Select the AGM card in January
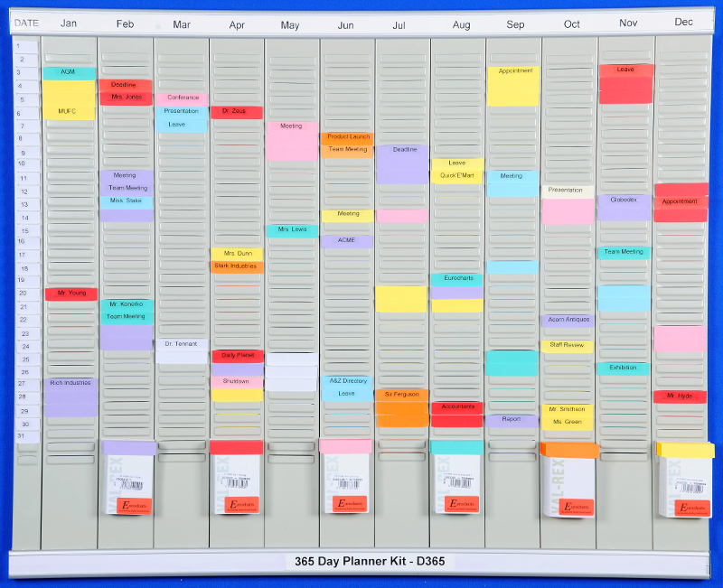 point(69,72)
